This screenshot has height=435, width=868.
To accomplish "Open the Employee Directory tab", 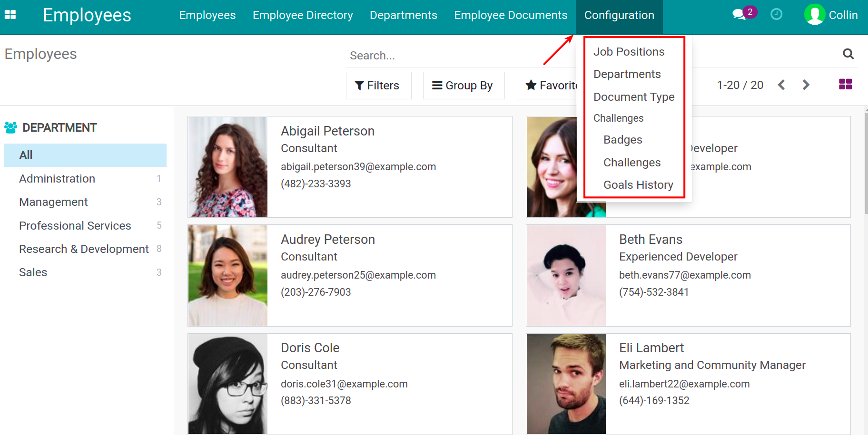I will (303, 15).
